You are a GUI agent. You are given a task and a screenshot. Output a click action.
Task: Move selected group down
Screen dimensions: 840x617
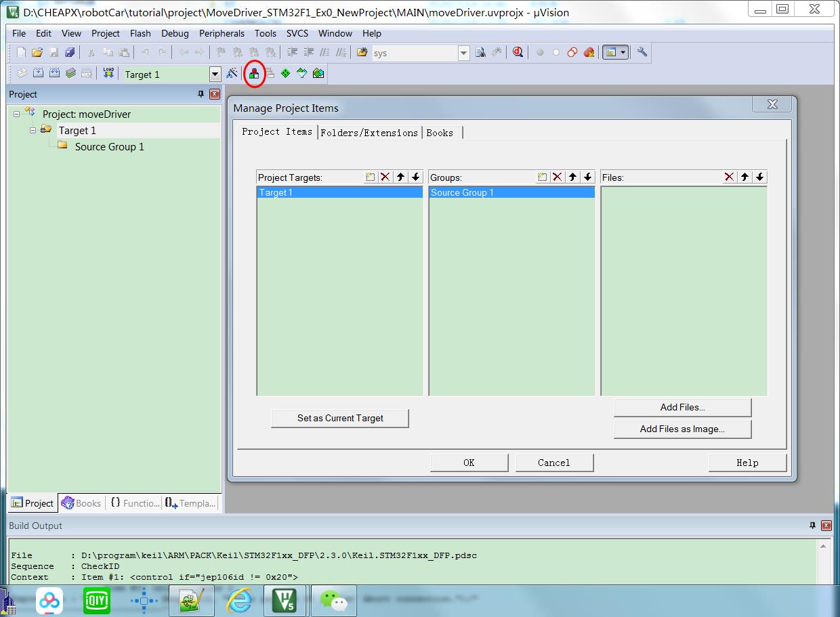[588, 177]
